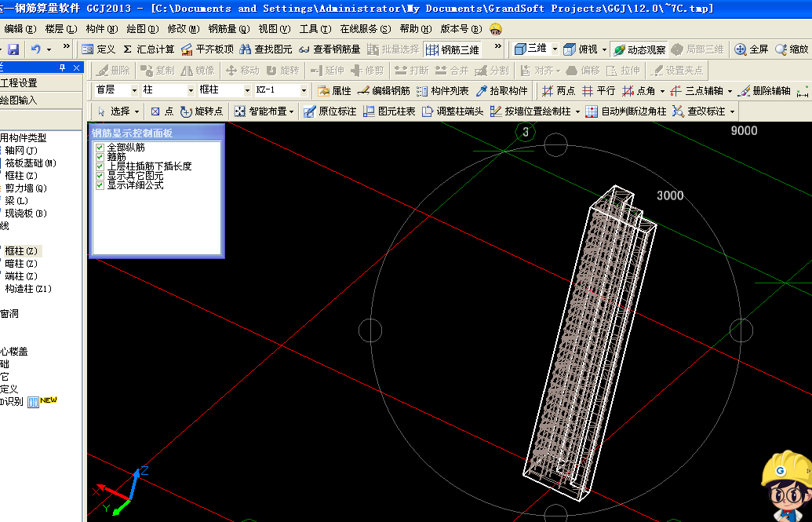Open 绘图(D) menu
The height and width of the screenshot is (522, 812).
coord(143,29)
